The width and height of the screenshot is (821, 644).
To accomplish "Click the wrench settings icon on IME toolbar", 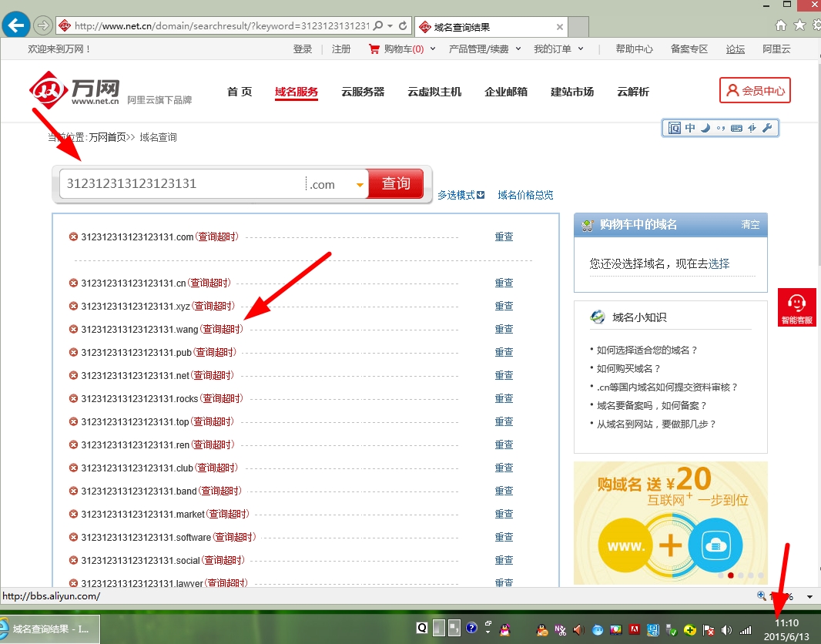I will click(x=767, y=128).
